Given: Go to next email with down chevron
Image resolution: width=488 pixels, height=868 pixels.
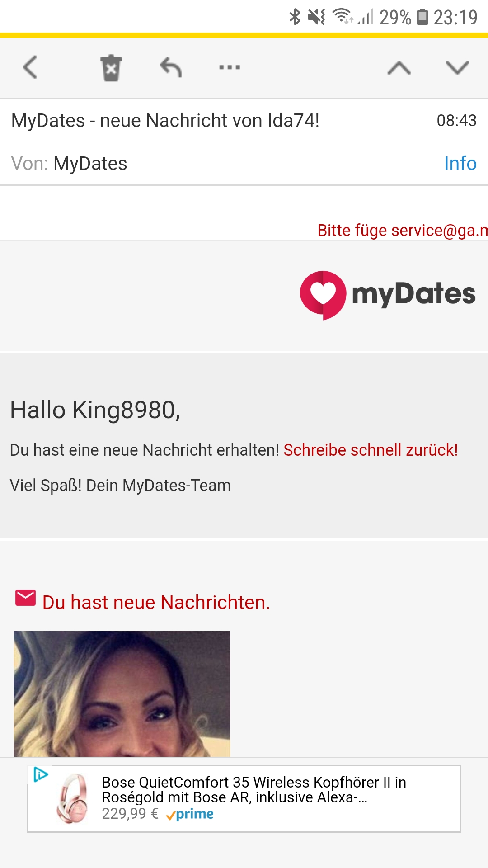Looking at the screenshot, I should tap(457, 68).
